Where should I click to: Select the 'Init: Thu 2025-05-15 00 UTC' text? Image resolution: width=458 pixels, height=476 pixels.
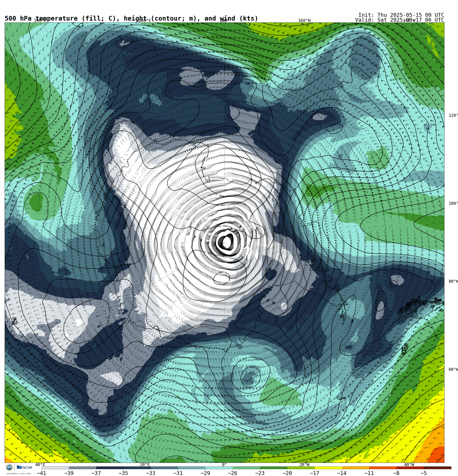click(x=401, y=15)
